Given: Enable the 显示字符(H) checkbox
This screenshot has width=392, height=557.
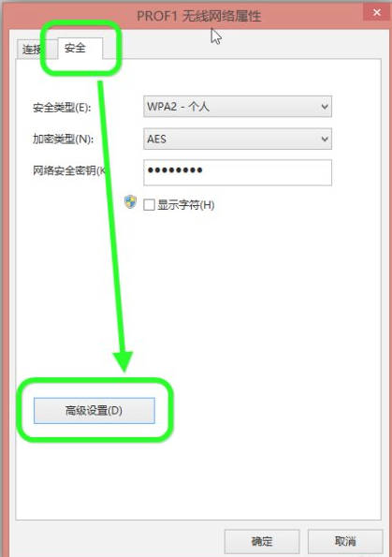Looking at the screenshot, I should coord(149,205).
